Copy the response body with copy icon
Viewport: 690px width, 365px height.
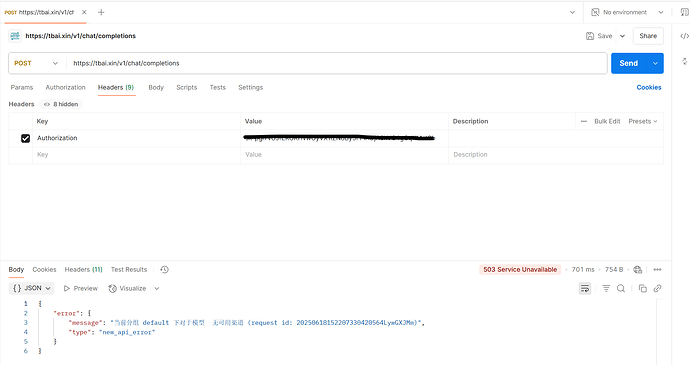642,288
